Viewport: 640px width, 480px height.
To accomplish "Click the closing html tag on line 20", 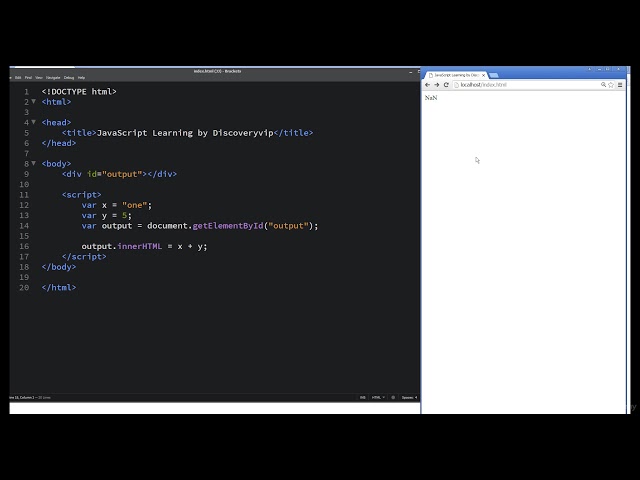I will [59, 287].
